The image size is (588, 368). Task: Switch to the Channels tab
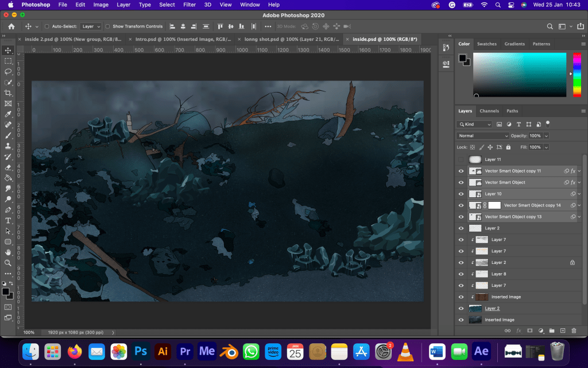coord(489,111)
